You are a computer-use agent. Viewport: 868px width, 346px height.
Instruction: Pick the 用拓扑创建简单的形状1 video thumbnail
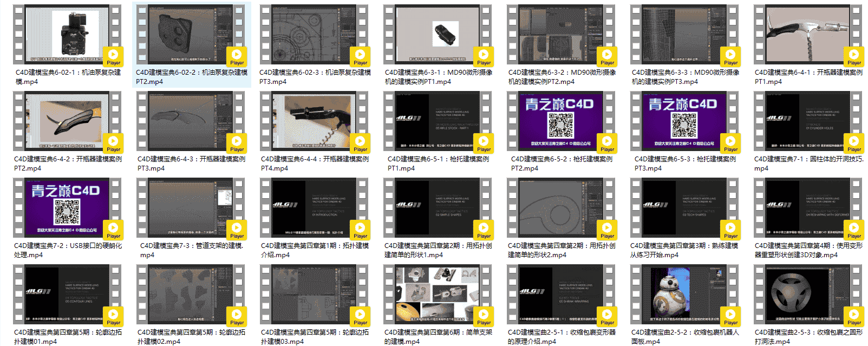(439, 208)
